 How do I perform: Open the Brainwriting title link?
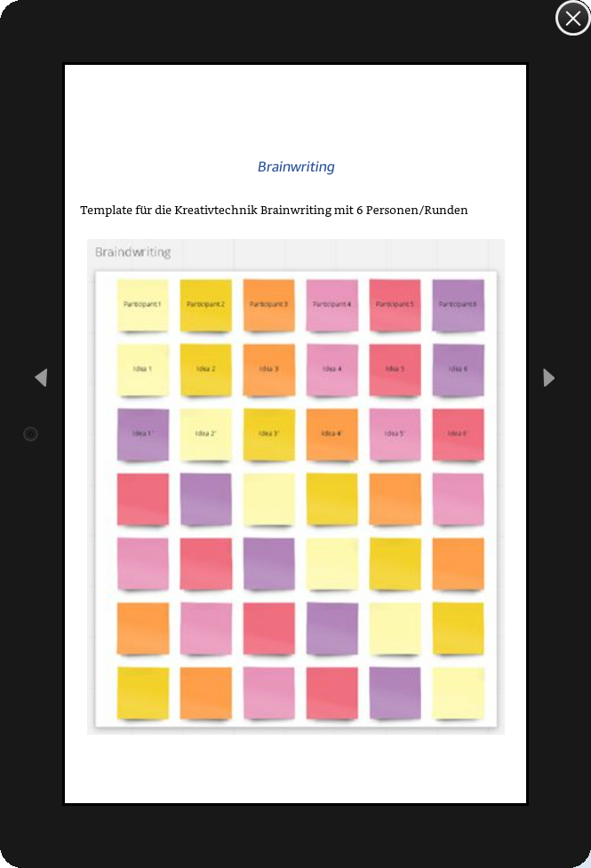[296, 167]
